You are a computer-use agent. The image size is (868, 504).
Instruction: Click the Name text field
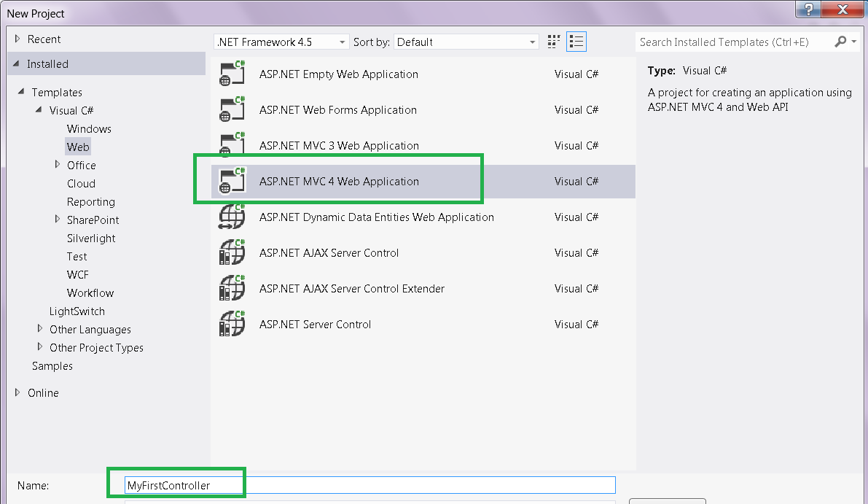(370, 485)
